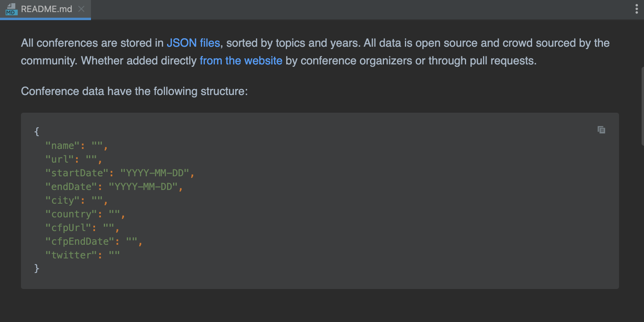Screen dimensions: 644x322
Task: Click the vertical scrollbar on right edge
Action: (642, 106)
